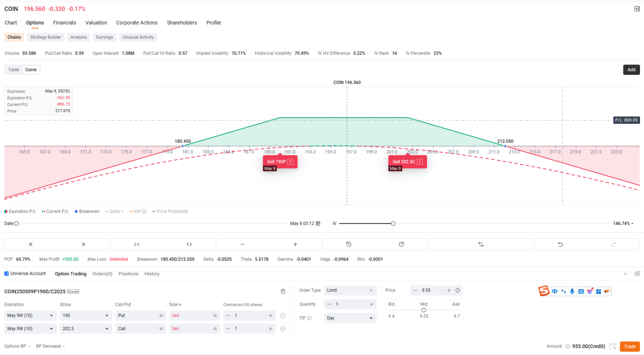Remove the 190 Put leg

point(283,316)
